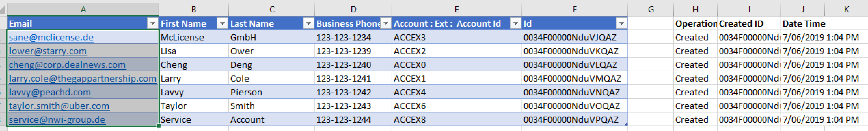Open the Business Phone filter dropdown
The image size is (868, 131).
[386, 23]
